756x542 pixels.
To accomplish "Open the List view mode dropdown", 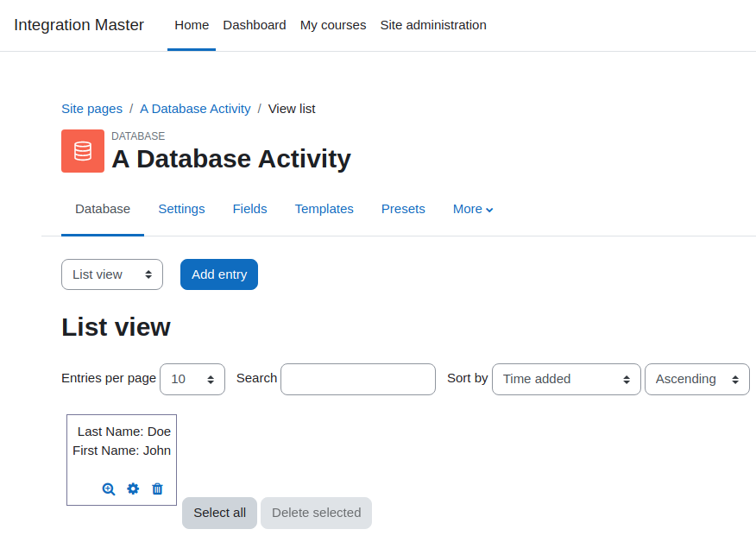I will pos(112,274).
